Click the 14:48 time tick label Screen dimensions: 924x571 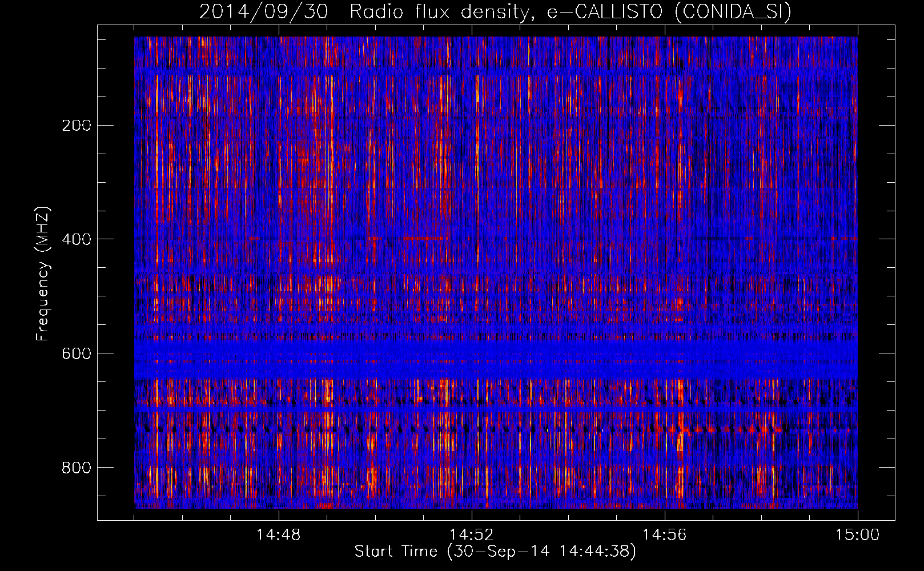[279, 535]
